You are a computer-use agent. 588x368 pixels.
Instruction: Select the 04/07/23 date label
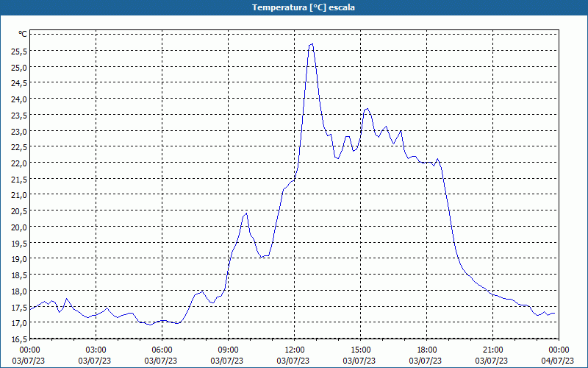[558, 361]
